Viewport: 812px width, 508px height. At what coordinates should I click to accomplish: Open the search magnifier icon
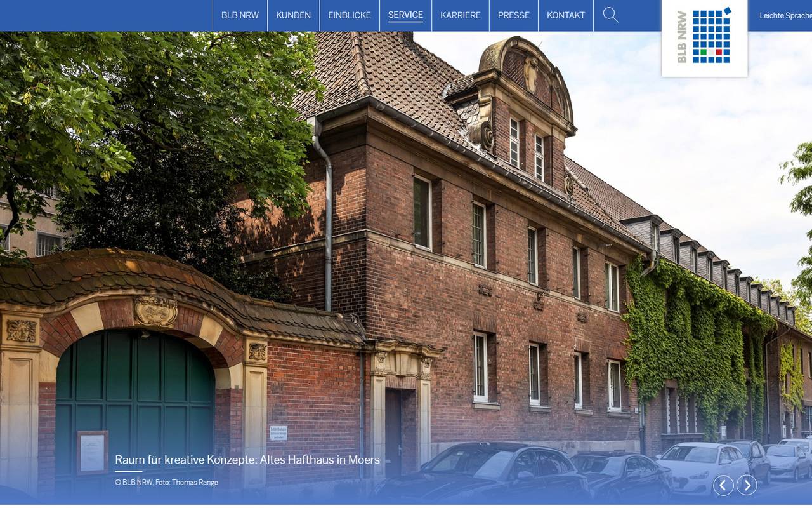click(x=610, y=15)
